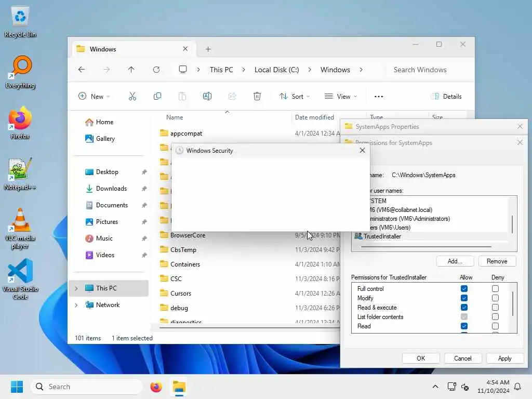The width and height of the screenshot is (532, 399).
Task: Click chevron after Windows breadcrumb
Action: tap(361, 70)
